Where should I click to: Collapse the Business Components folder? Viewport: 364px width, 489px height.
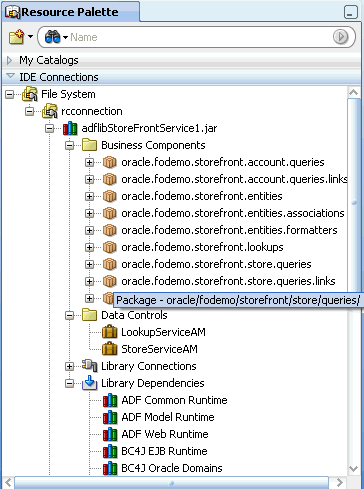pyautogui.click(x=69, y=145)
